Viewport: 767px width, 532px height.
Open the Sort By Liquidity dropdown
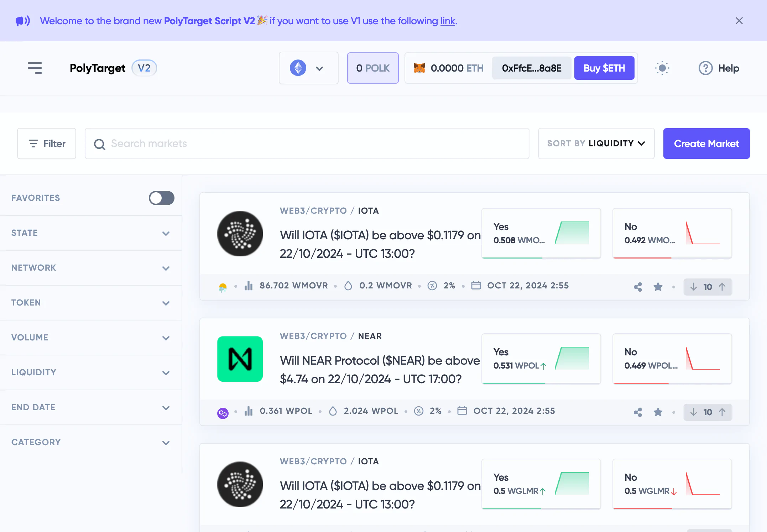tap(596, 144)
